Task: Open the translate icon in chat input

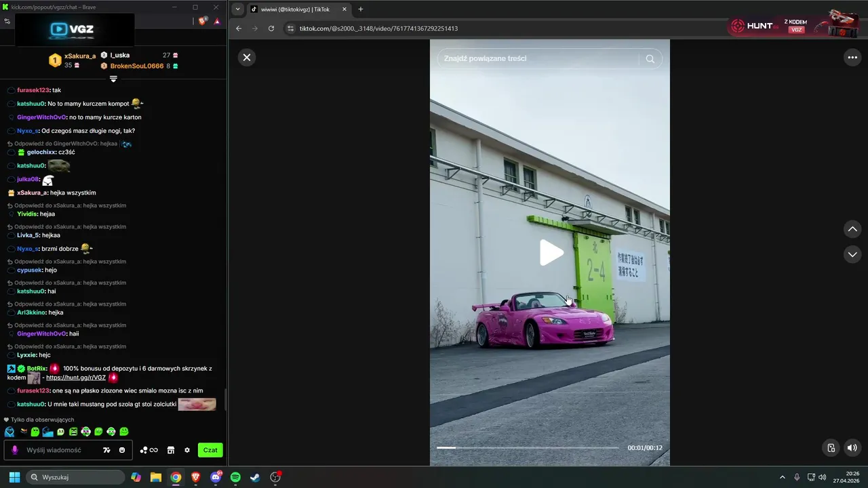Action: pyautogui.click(x=106, y=450)
